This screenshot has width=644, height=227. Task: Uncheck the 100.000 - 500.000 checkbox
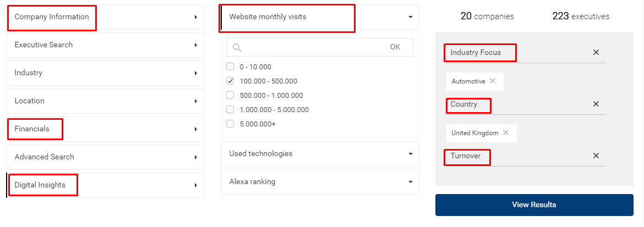pyautogui.click(x=230, y=81)
